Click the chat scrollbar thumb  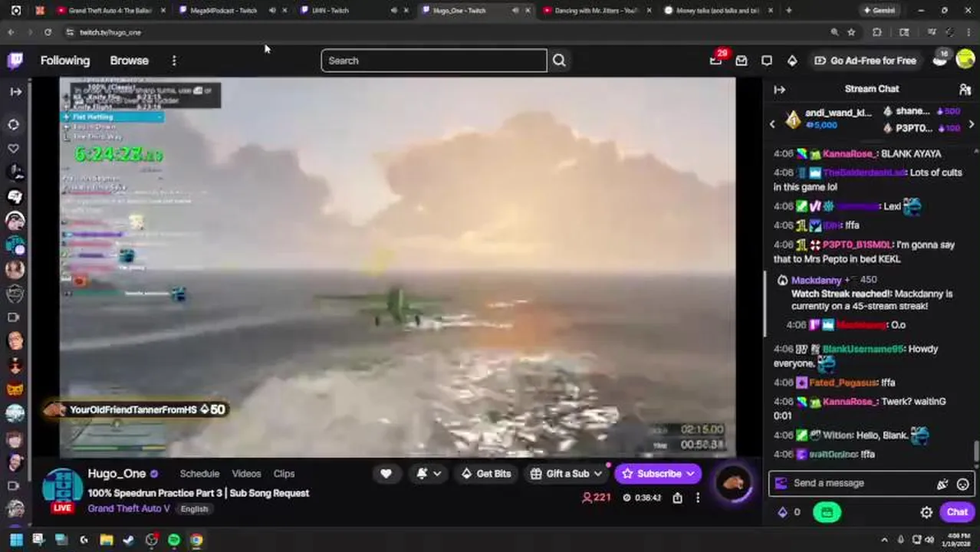coord(975,451)
